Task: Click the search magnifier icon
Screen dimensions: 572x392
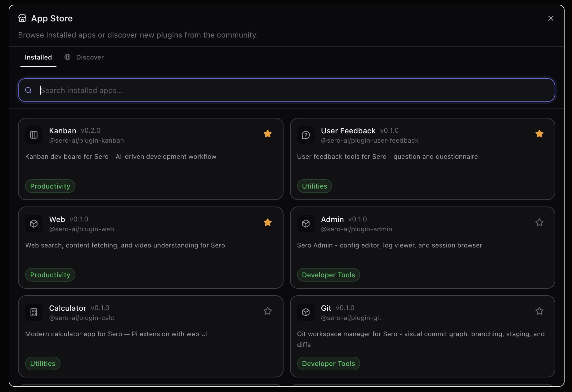Action: [28, 90]
